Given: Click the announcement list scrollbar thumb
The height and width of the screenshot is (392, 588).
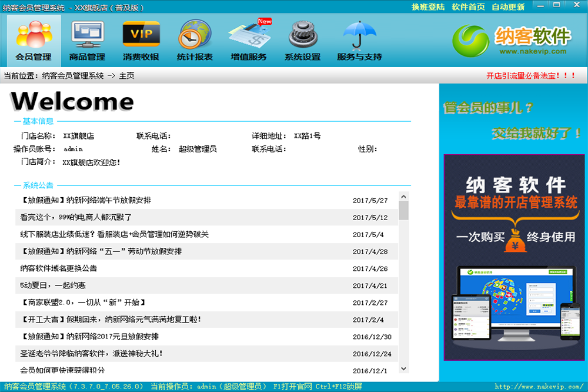Looking at the screenshot, I should tap(403, 210).
